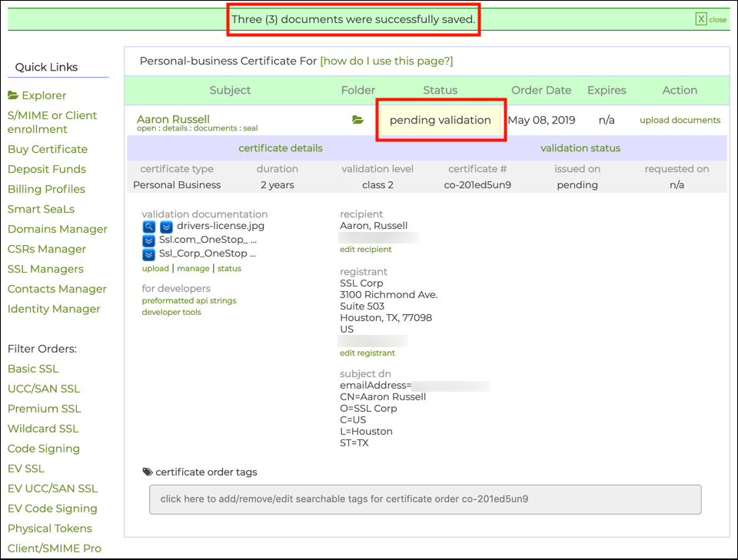Download the Ssl.com_OneStop document via its icon

(149, 240)
